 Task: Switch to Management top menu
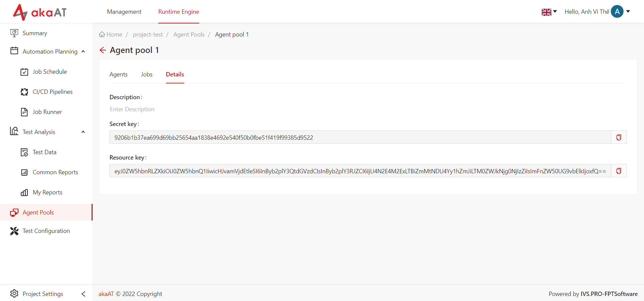point(124,12)
